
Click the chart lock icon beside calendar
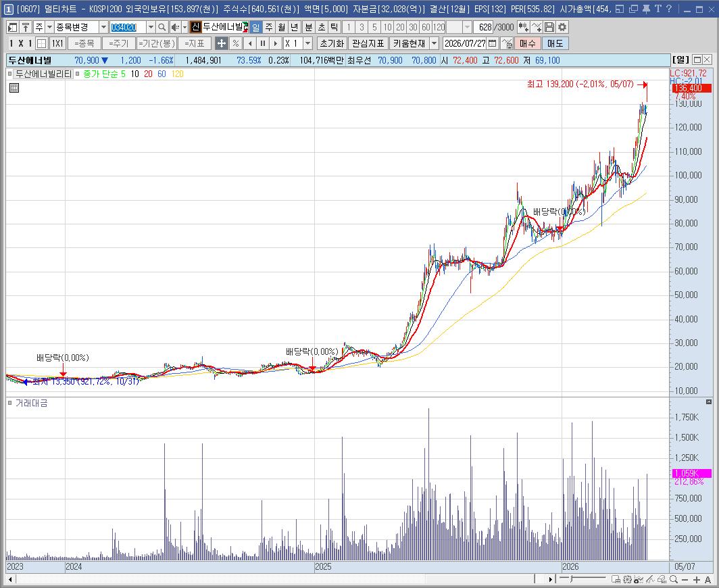coord(507,43)
